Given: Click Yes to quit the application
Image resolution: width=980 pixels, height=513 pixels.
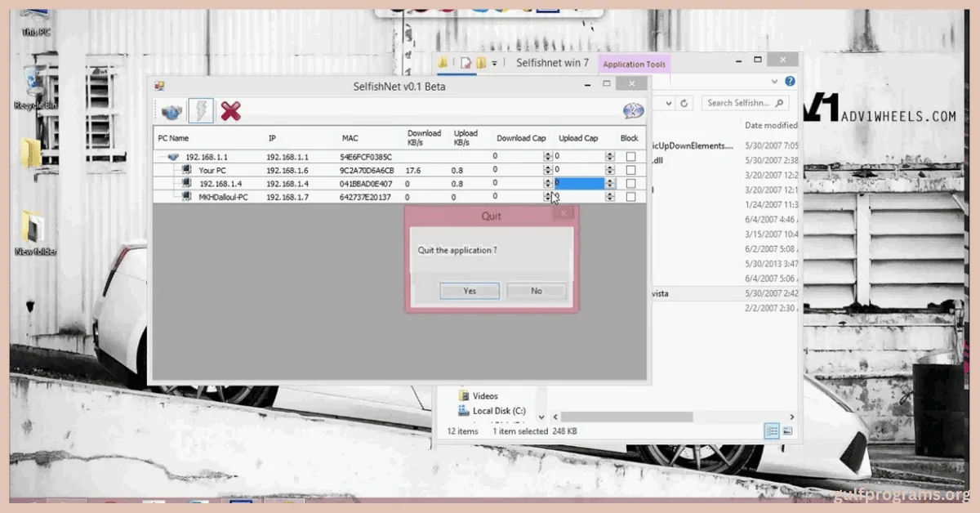Looking at the screenshot, I should click(x=469, y=291).
